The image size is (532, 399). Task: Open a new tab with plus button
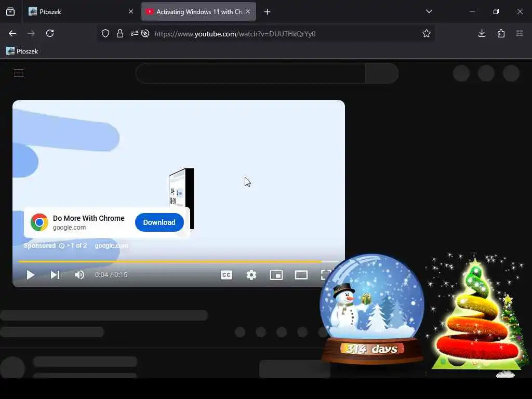pyautogui.click(x=268, y=12)
